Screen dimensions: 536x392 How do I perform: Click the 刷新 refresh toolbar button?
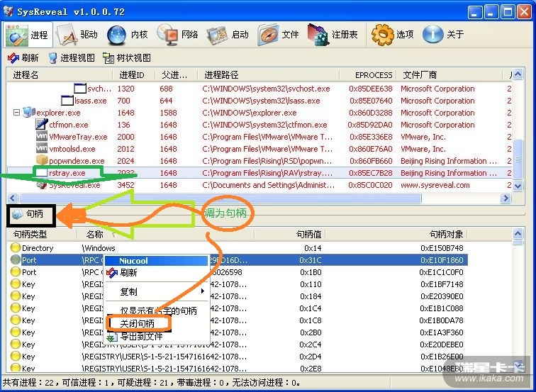click(x=23, y=57)
